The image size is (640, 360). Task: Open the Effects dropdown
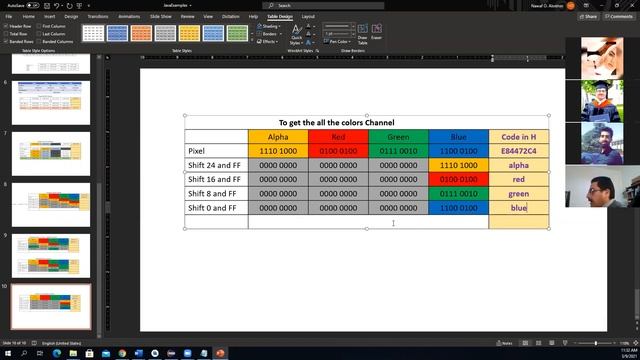click(x=268, y=42)
